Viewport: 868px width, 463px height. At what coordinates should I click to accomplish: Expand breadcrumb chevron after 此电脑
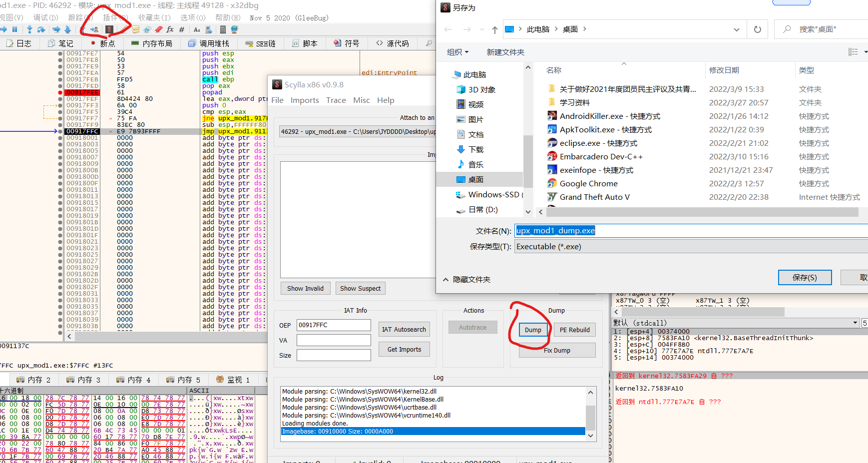(556, 29)
